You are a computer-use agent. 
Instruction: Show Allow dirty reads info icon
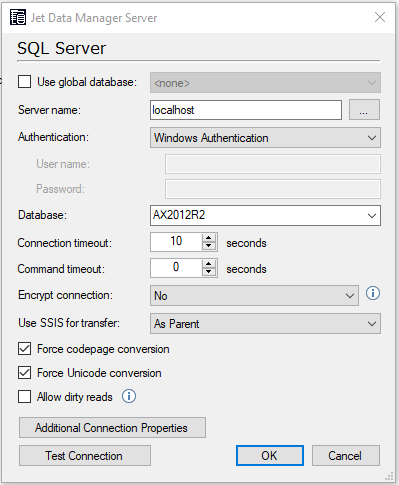[x=129, y=396]
